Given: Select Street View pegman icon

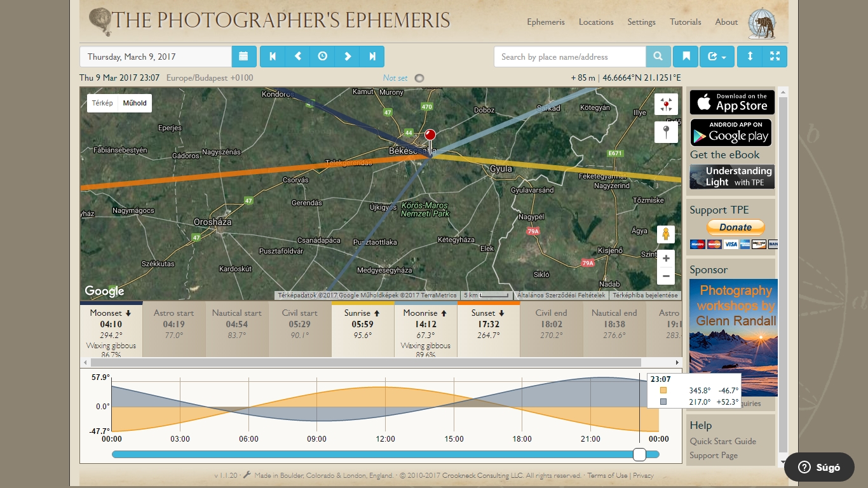Looking at the screenshot, I should click(666, 234).
